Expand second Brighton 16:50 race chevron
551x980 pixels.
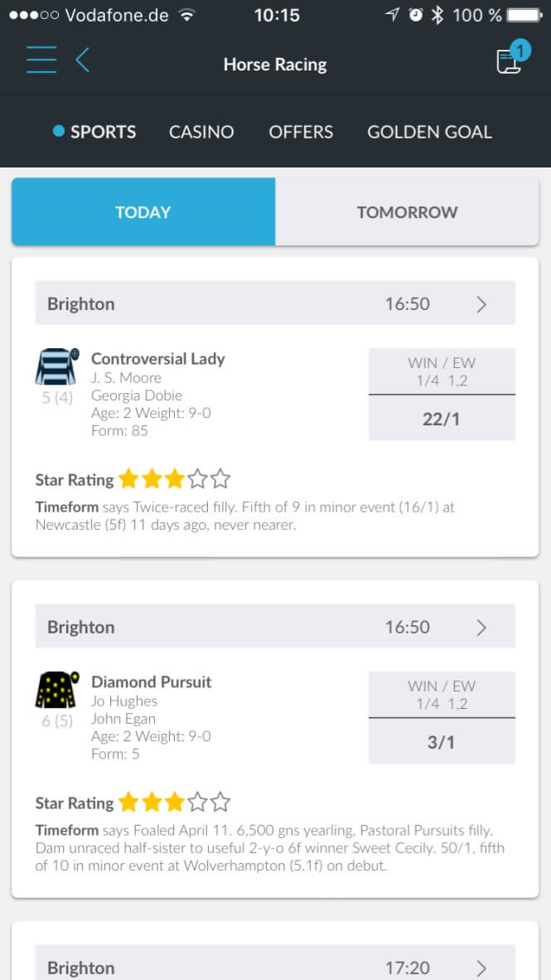pyautogui.click(x=481, y=627)
